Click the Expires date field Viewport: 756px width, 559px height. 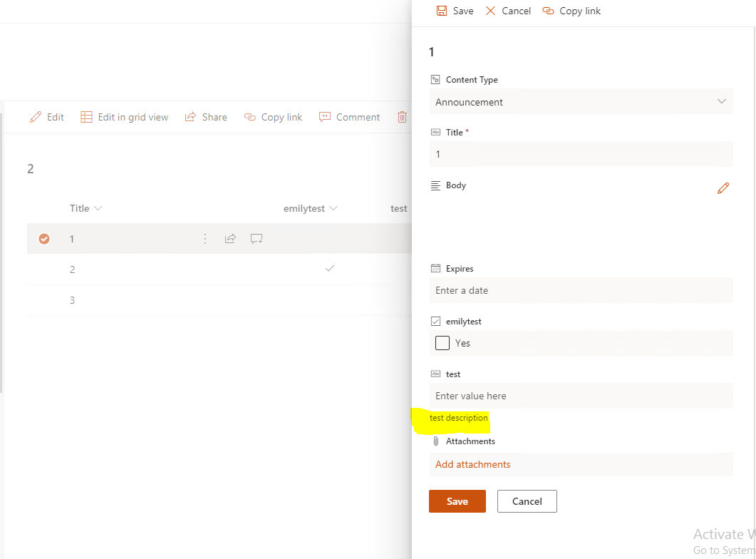[x=581, y=290]
